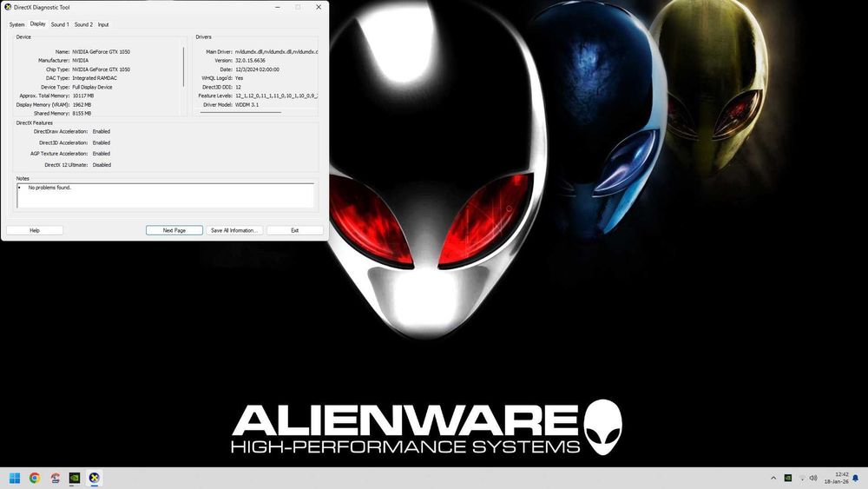868x489 pixels.
Task: Select the Direct3D DDI value 12
Action: (x=238, y=88)
